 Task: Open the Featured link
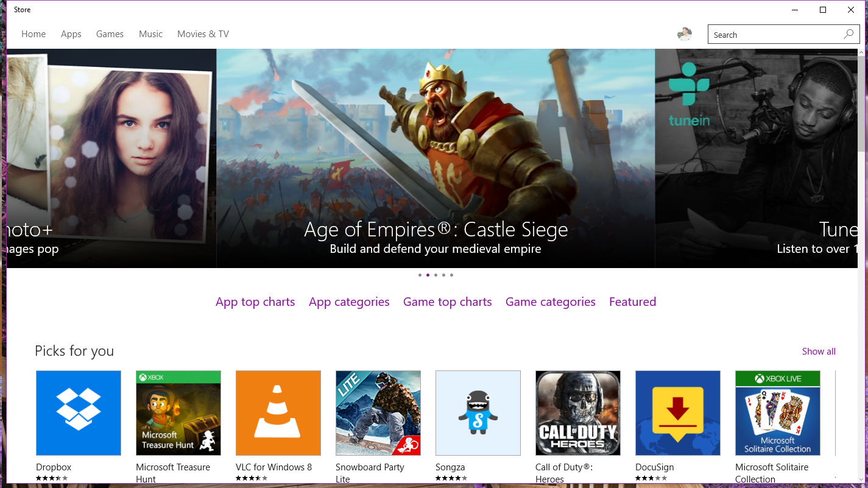point(632,302)
